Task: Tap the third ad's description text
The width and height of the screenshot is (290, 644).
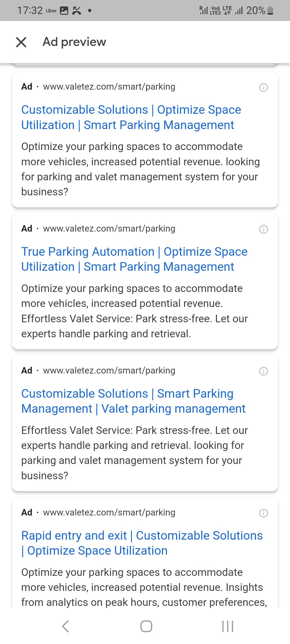Action: [x=134, y=453]
